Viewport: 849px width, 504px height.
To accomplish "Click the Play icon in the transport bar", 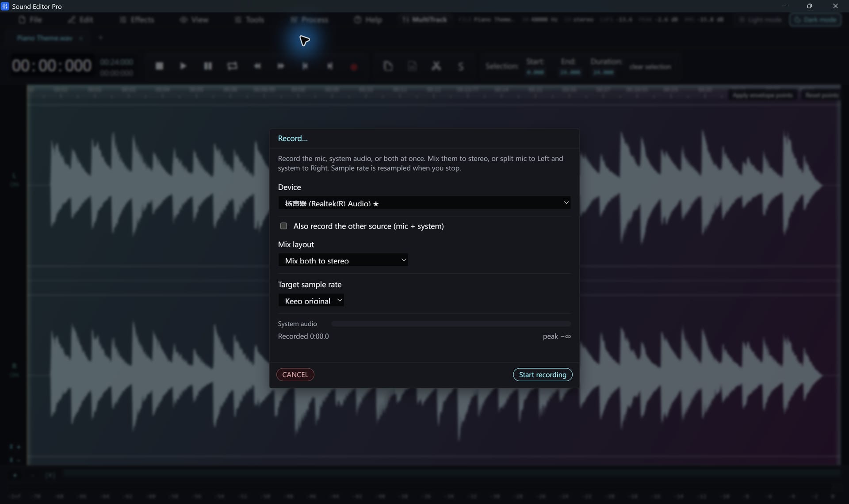I will tap(183, 66).
